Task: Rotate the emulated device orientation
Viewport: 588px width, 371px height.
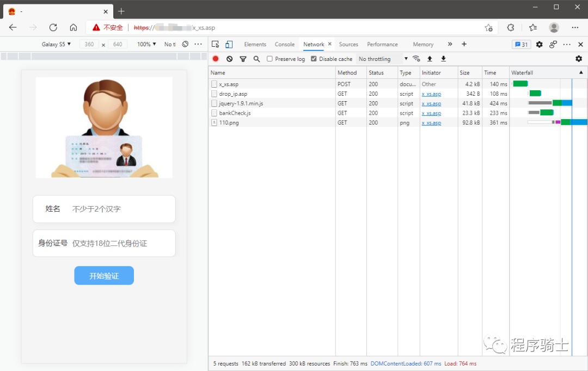Action: tap(185, 45)
